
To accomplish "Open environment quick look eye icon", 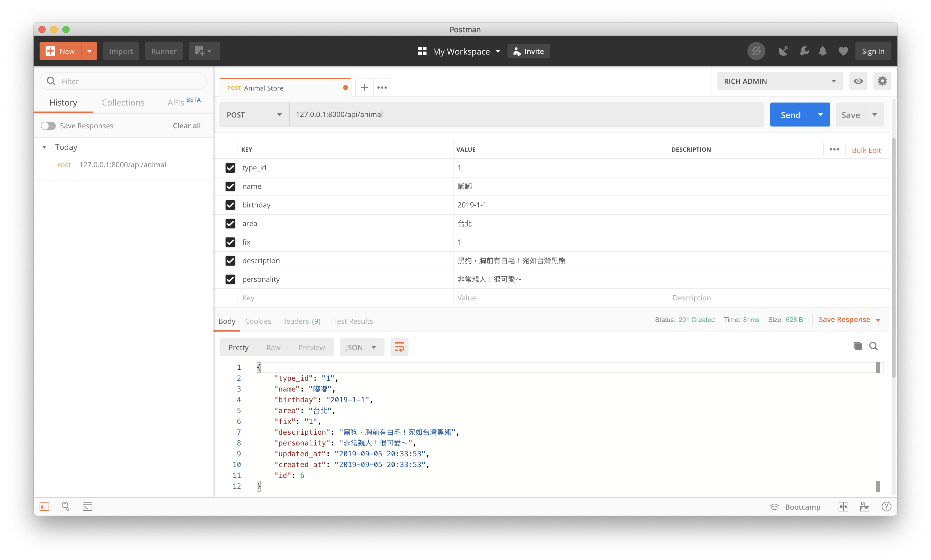I will (x=858, y=81).
